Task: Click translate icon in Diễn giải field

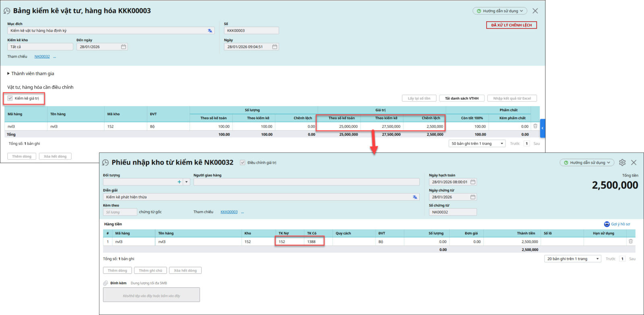Action: click(x=415, y=197)
